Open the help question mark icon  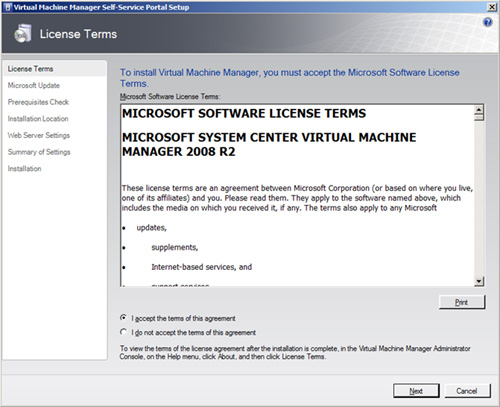[x=487, y=22]
